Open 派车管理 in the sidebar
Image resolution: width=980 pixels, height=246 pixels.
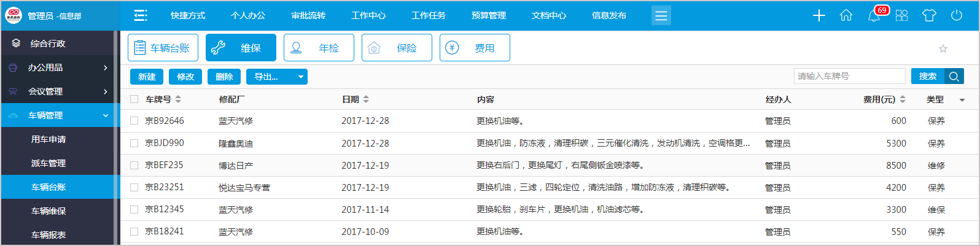pyautogui.click(x=49, y=163)
